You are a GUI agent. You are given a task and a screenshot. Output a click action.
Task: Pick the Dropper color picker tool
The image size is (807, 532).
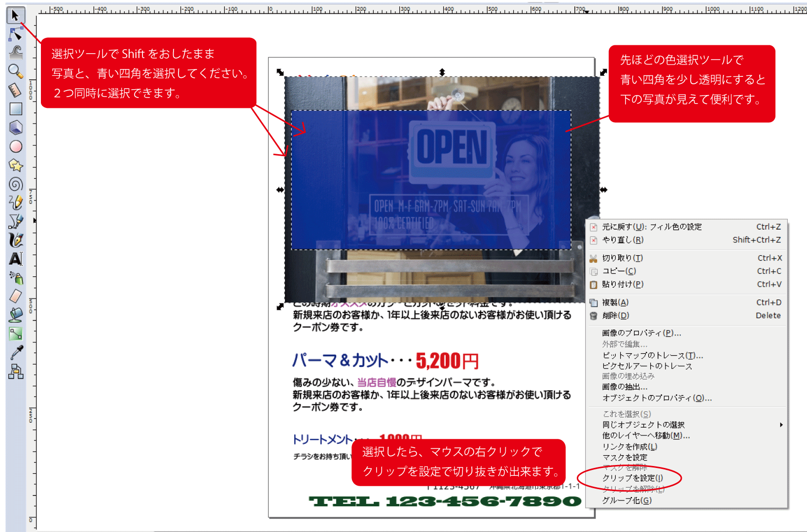click(x=15, y=352)
